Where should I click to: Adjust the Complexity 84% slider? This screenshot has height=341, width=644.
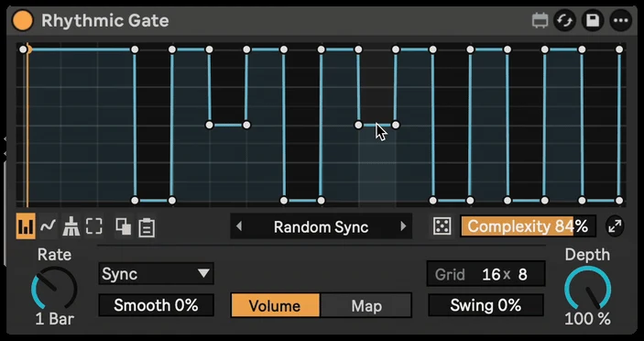(x=528, y=226)
